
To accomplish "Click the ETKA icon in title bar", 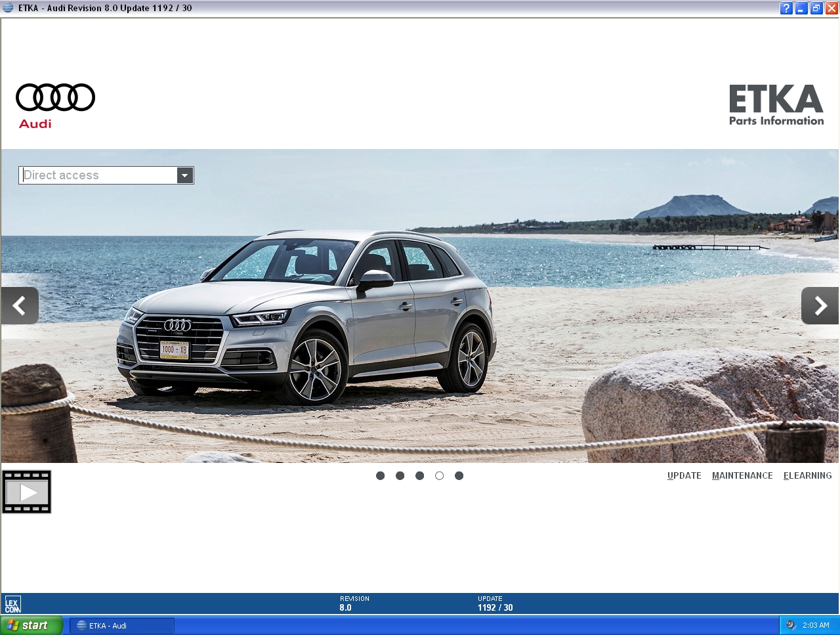I will 8,8.
